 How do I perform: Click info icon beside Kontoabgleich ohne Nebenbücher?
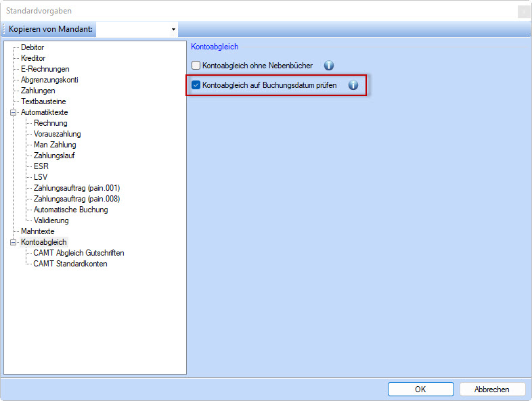pos(328,65)
